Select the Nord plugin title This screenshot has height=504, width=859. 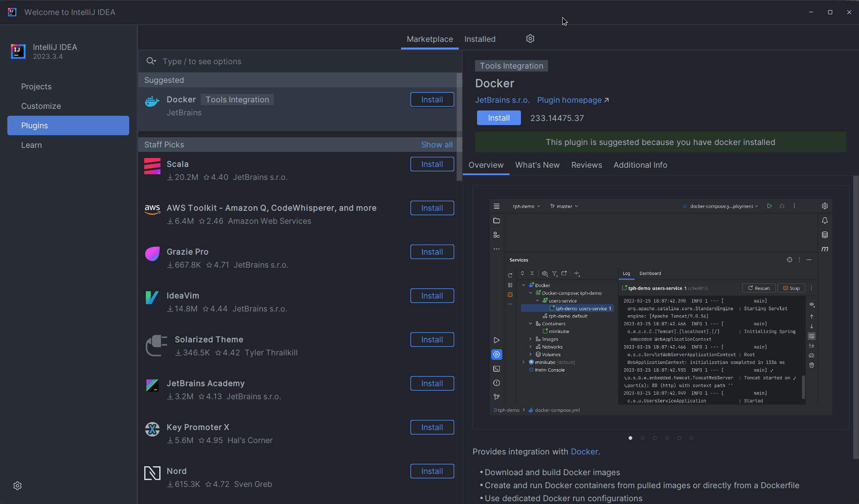[176, 471]
